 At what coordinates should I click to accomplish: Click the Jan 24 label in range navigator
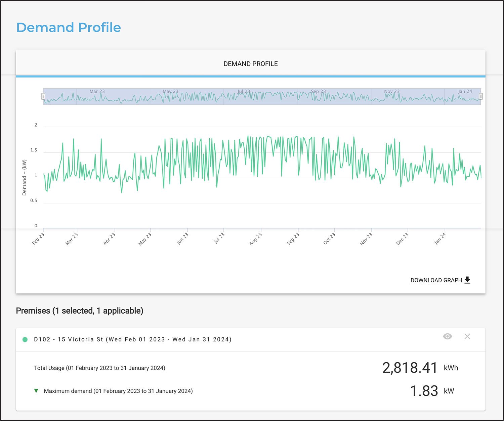click(x=465, y=91)
